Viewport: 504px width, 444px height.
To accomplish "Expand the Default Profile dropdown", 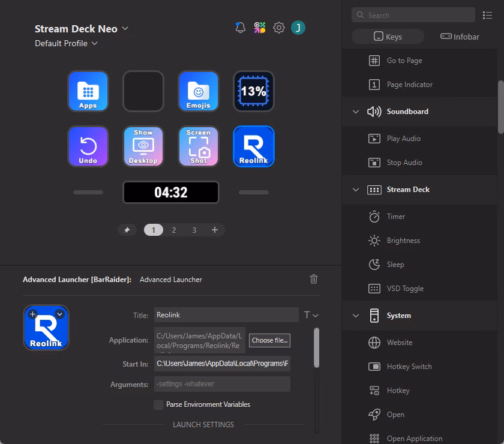I will coord(95,43).
